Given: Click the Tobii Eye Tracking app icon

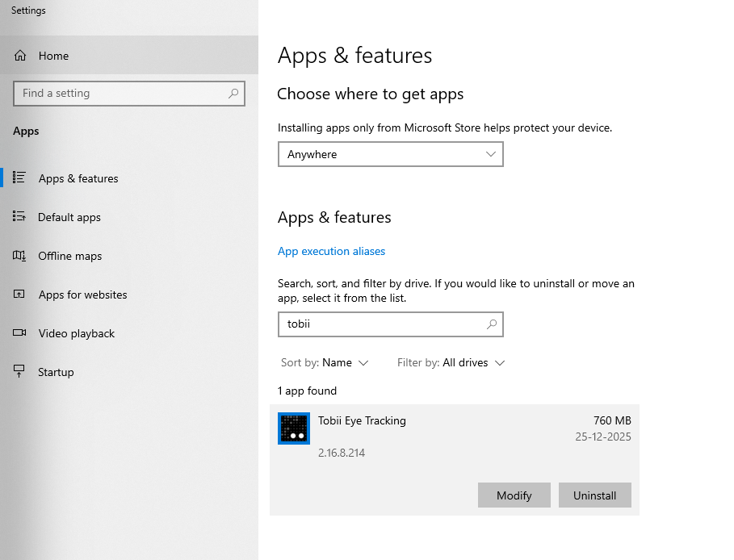Looking at the screenshot, I should 293,428.
